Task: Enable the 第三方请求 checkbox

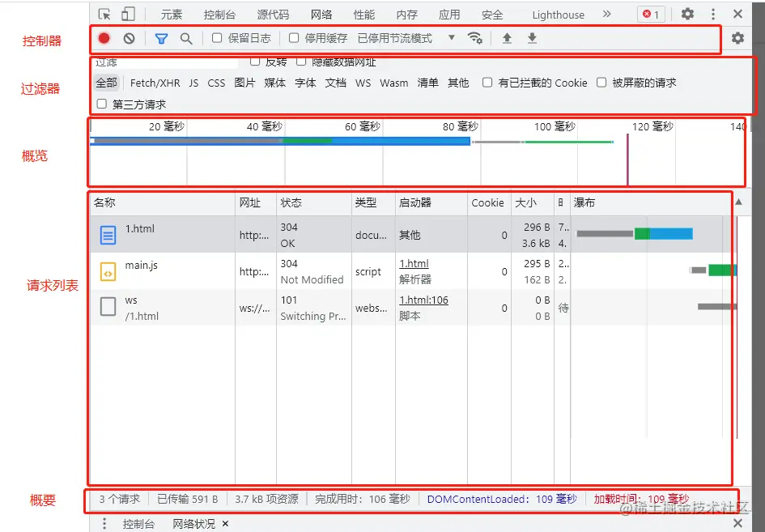Action: point(101,104)
